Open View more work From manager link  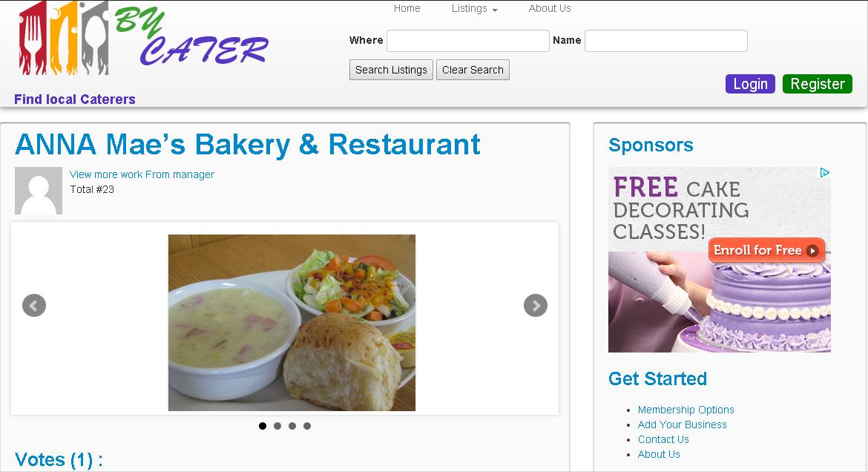pos(142,174)
